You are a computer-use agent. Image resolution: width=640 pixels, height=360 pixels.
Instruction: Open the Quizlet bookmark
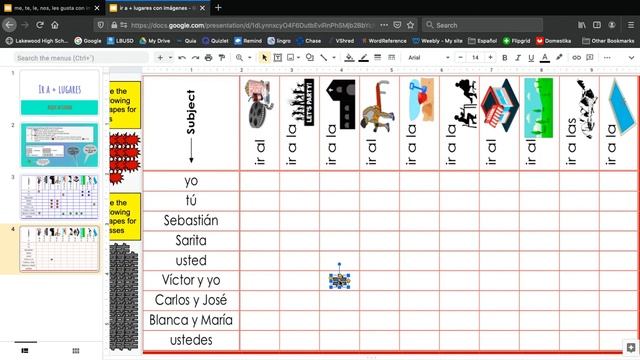(215, 41)
